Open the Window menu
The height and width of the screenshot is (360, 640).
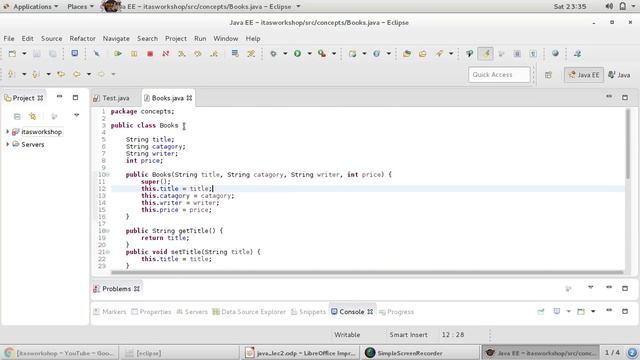[x=226, y=38]
